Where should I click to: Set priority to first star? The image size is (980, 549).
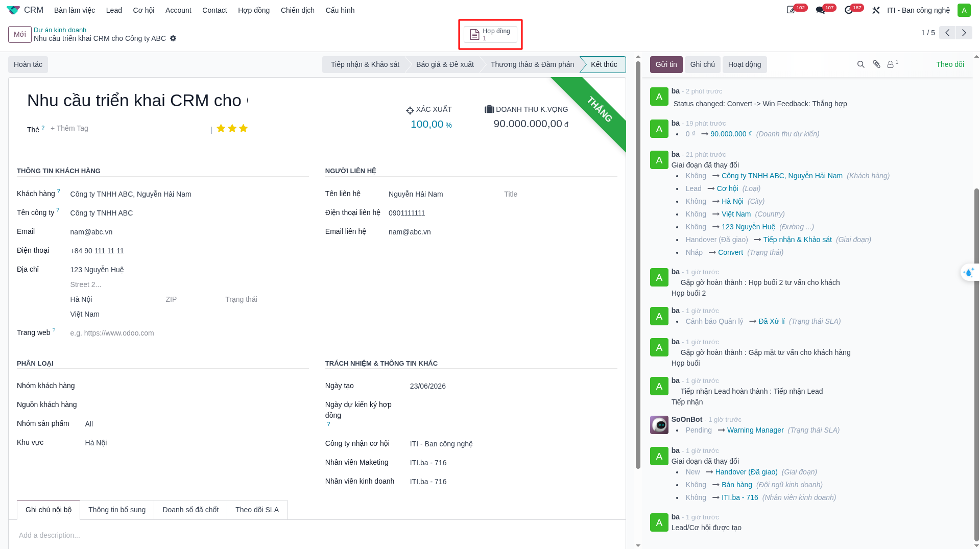(x=221, y=128)
